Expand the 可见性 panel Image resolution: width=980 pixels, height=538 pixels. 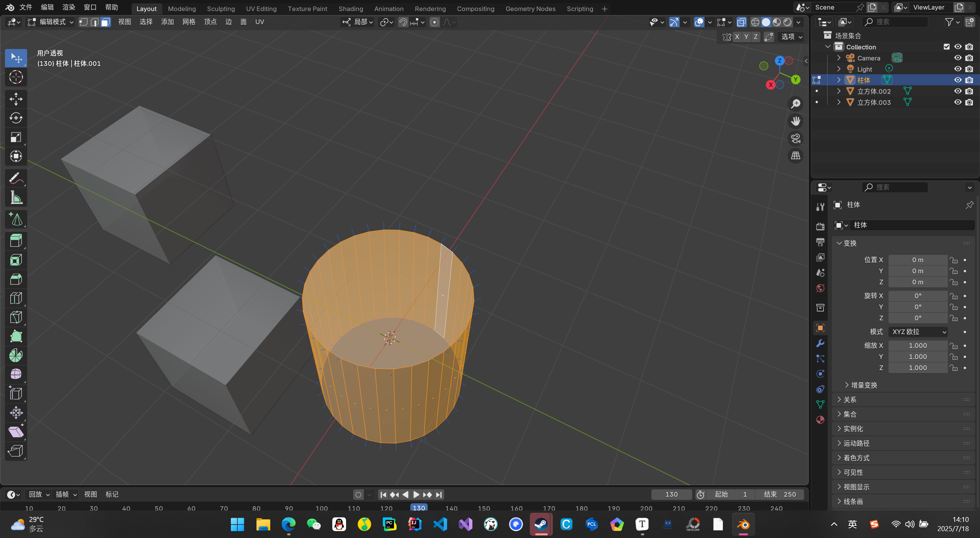click(853, 472)
